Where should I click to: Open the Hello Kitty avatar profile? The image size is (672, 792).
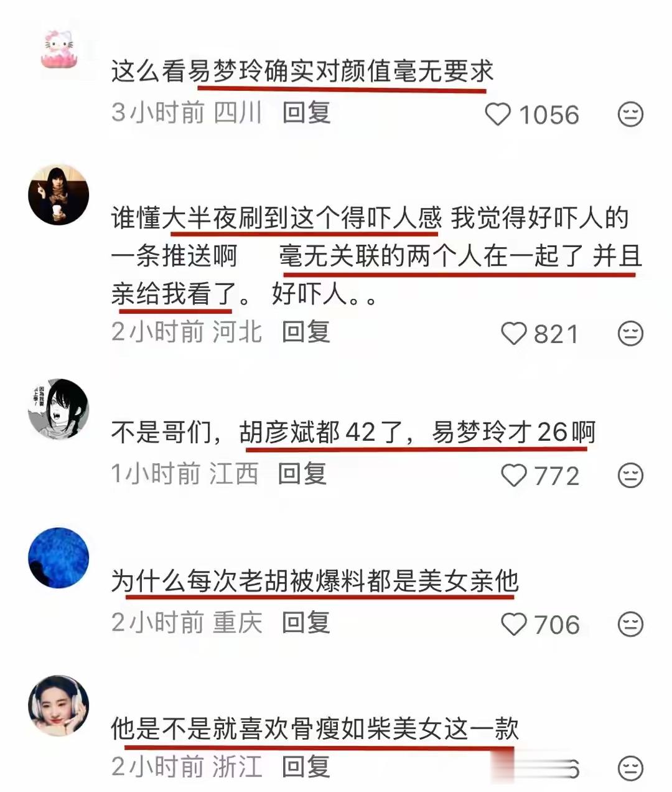[x=58, y=49]
